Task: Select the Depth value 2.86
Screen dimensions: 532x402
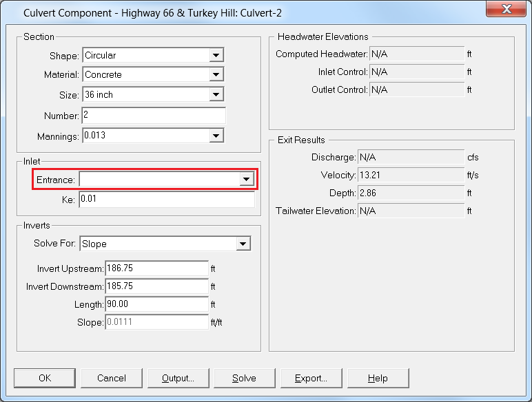Action: pos(411,193)
